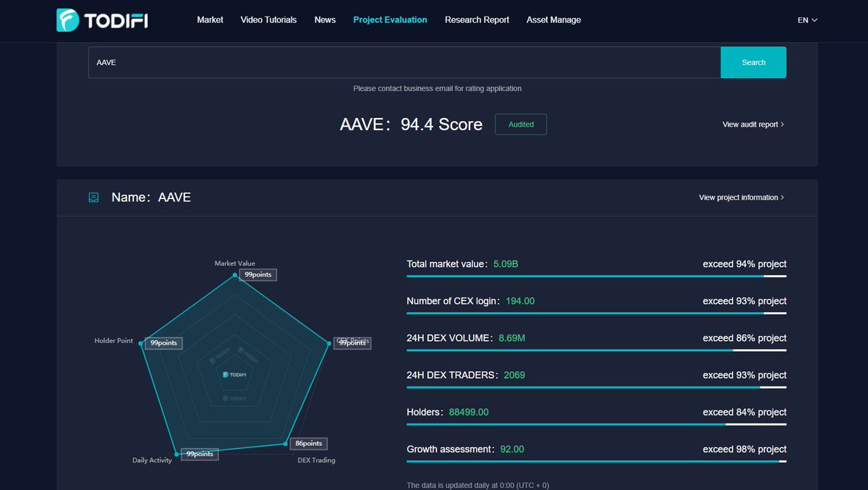Expand View project information details

tap(741, 197)
